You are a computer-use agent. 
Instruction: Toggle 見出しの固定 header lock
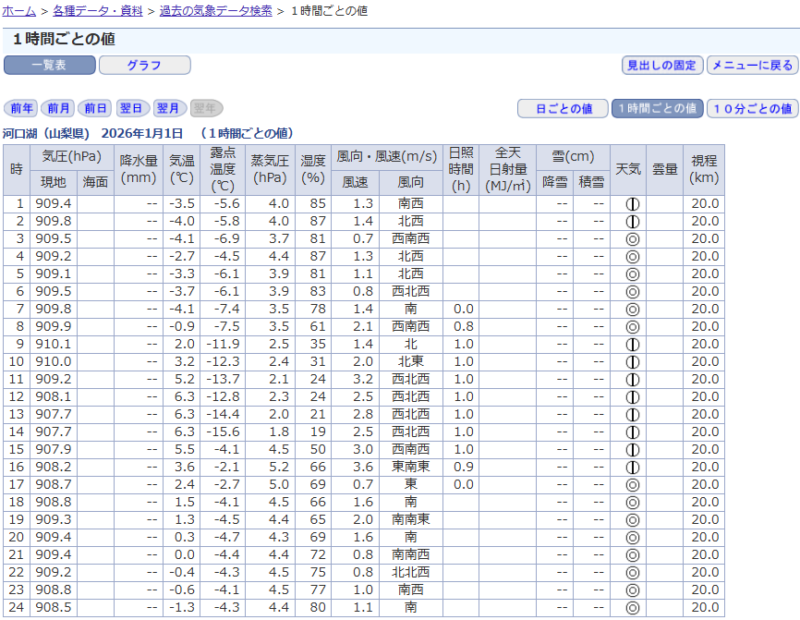(x=661, y=65)
